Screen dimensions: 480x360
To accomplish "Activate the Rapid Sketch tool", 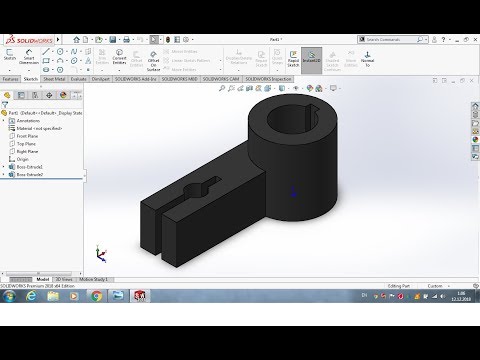I will [x=293, y=58].
